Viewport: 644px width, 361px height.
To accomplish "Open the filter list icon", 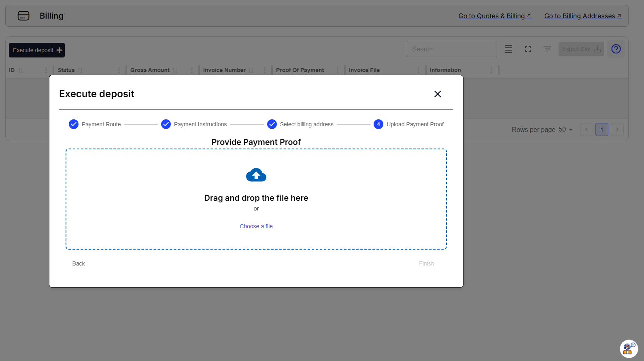I will (x=547, y=49).
